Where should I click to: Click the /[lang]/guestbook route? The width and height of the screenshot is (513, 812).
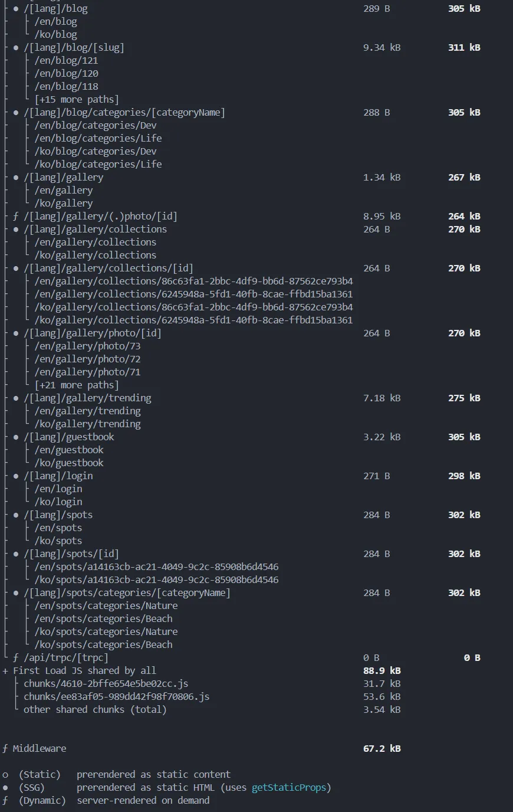(x=69, y=437)
